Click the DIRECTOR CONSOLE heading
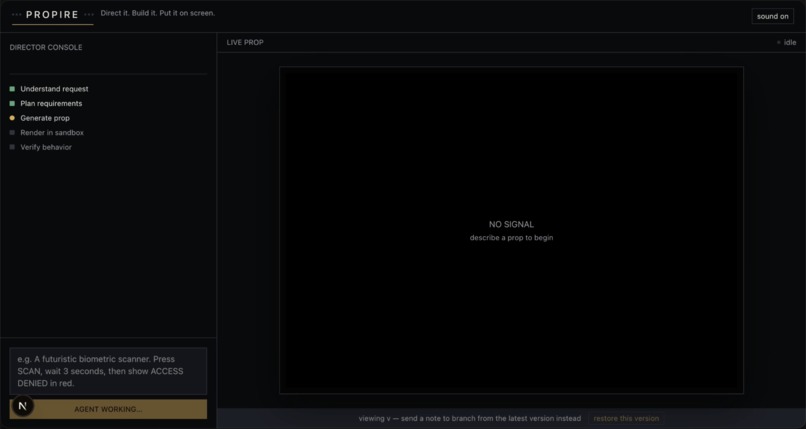Viewport: 806px width, 429px height. [x=46, y=47]
